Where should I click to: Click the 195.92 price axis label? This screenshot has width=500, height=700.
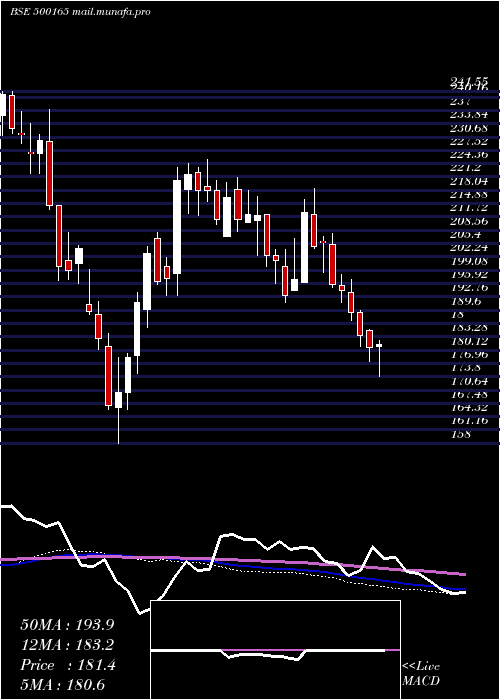[x=468, y=275]
